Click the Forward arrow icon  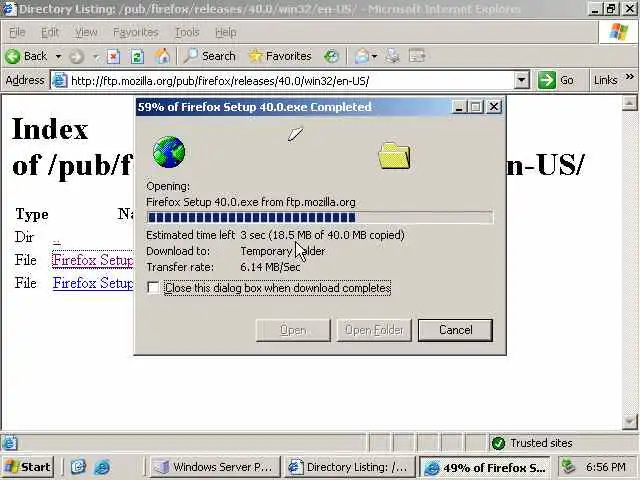(76, 56)
